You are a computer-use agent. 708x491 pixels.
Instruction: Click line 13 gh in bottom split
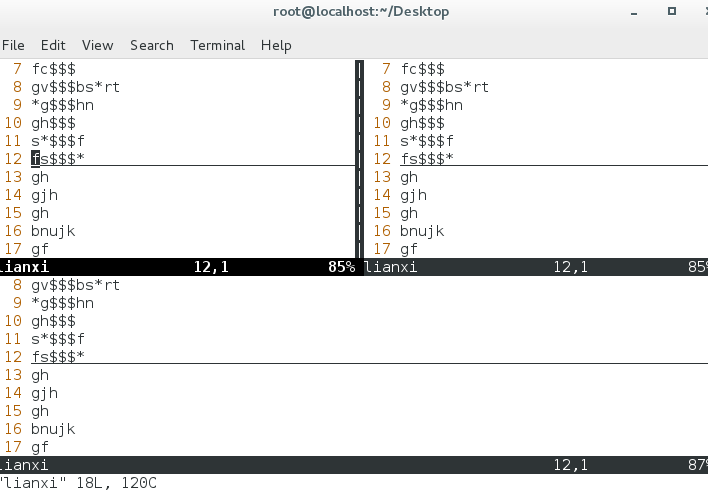click(x=40, y=375)
